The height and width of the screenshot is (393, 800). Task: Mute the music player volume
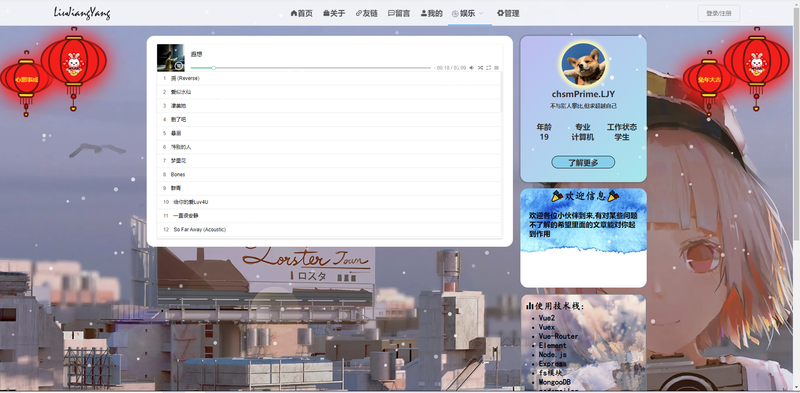(471, 68)
